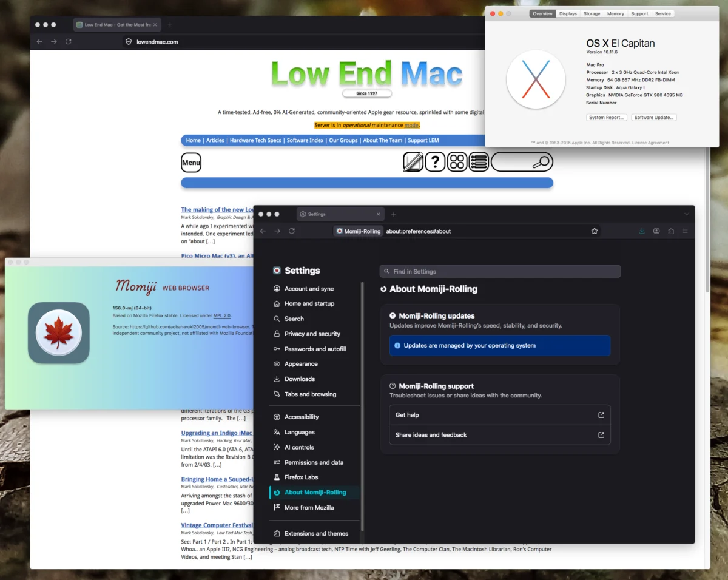This screenshot has height=580, width=728.
Task: Click the list view icon on Low End Mac
Action: pos(479,162)
